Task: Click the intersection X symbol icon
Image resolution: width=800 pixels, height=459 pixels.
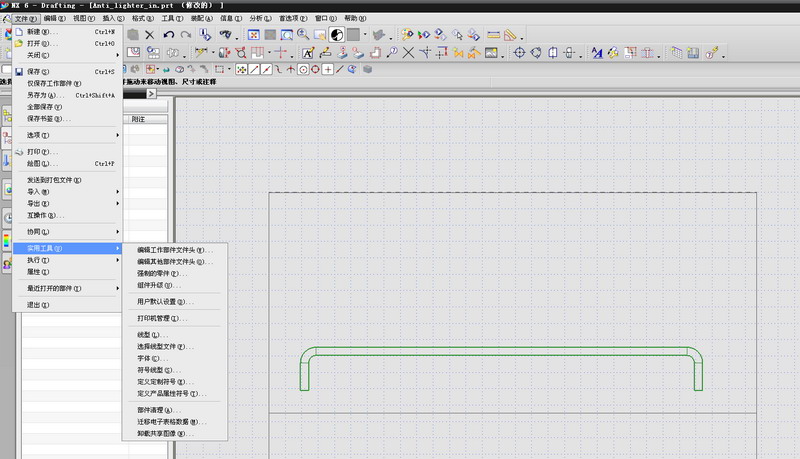Action: tap(408, 53)
